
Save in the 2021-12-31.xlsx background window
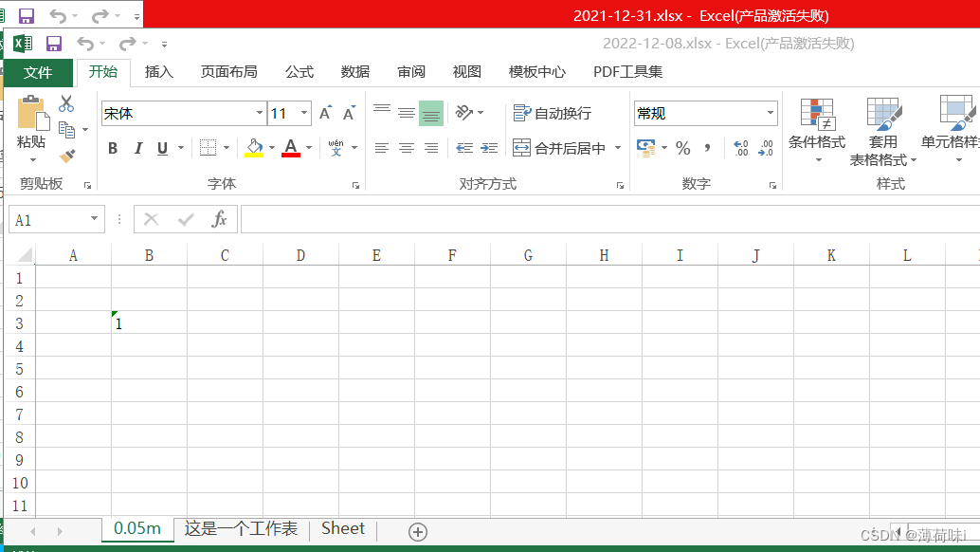[27, 15]
